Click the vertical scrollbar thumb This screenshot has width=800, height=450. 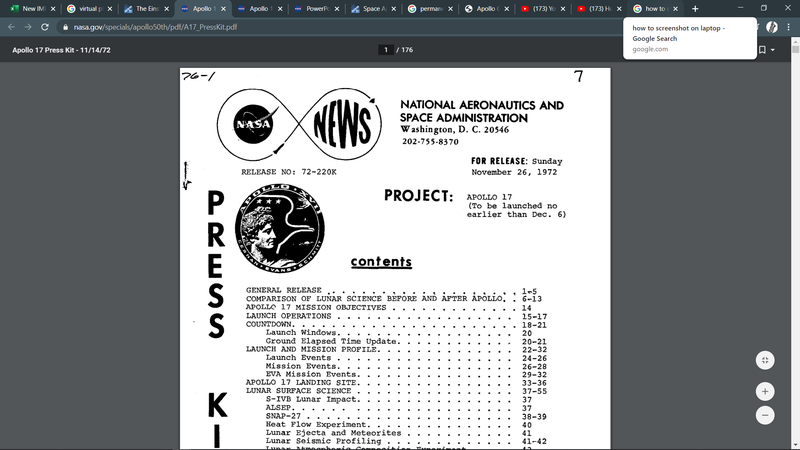point(795,49)
